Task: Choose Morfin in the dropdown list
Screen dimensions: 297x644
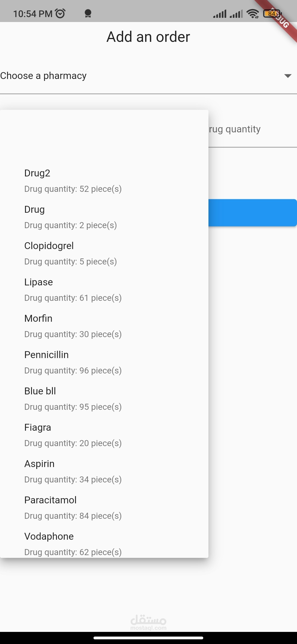Action: (73, 326)
